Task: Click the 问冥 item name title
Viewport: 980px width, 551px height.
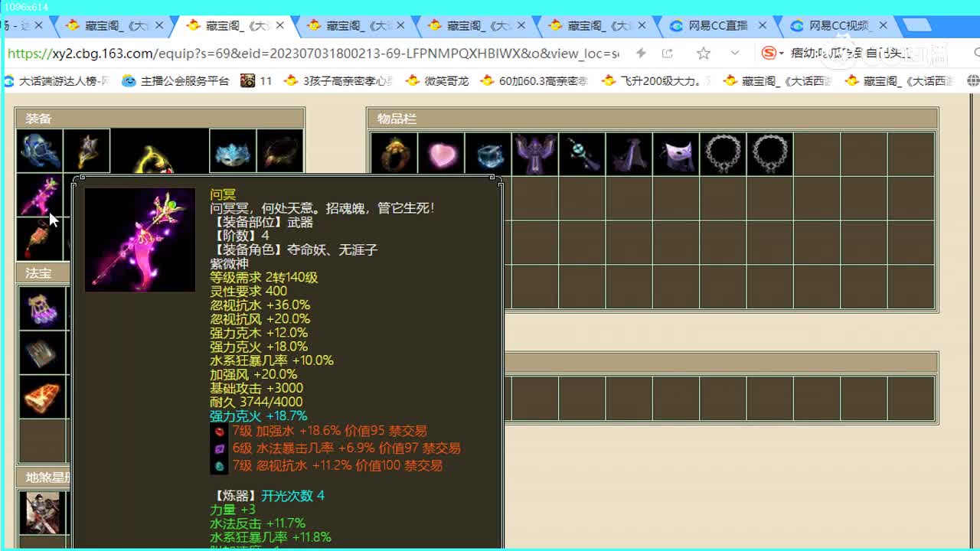Action: pyautogui.click(x=223, y=194)
